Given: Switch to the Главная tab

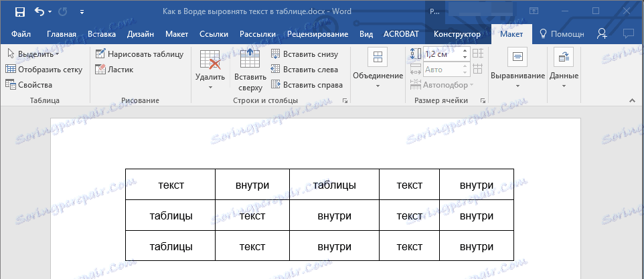Looking at the screenshot, I should pyautogui.click(x=62, y=34).
